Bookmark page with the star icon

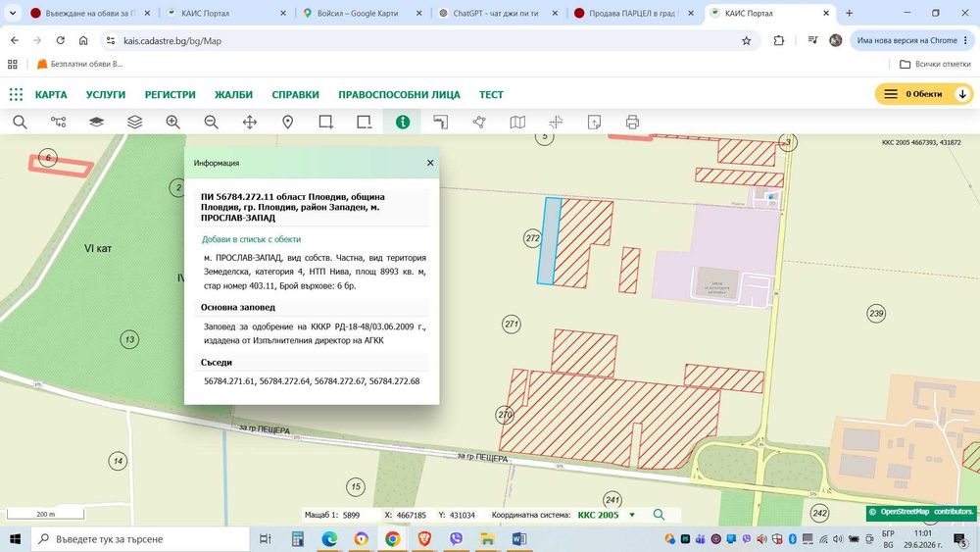[746, 40]
